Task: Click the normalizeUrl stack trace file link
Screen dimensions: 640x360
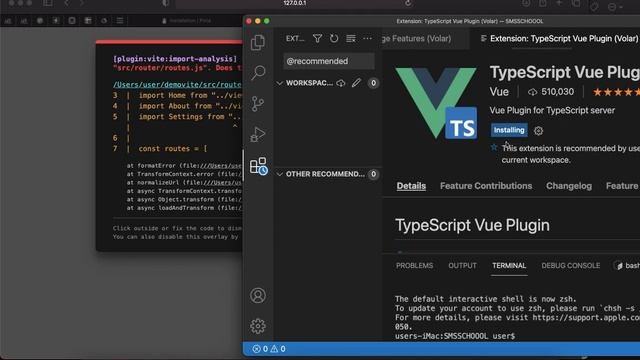Action: point(222,182)
